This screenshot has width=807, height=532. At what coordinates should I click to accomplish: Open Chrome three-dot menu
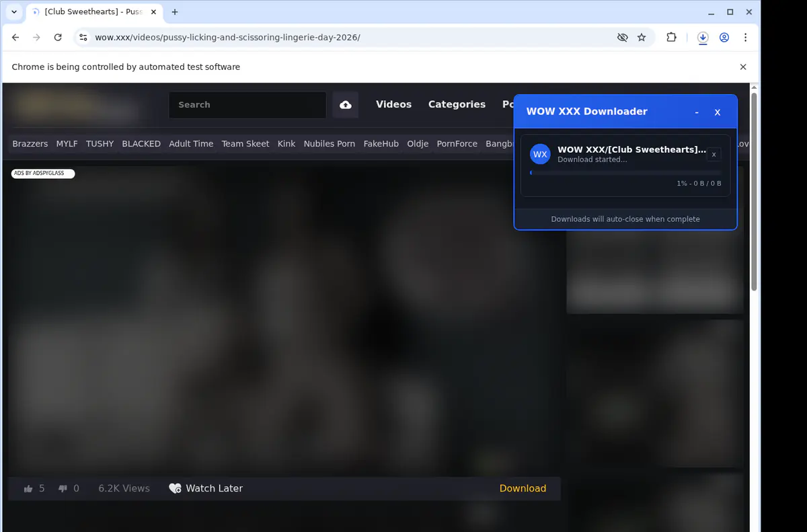pyautogui.click(x=745, y=38)
